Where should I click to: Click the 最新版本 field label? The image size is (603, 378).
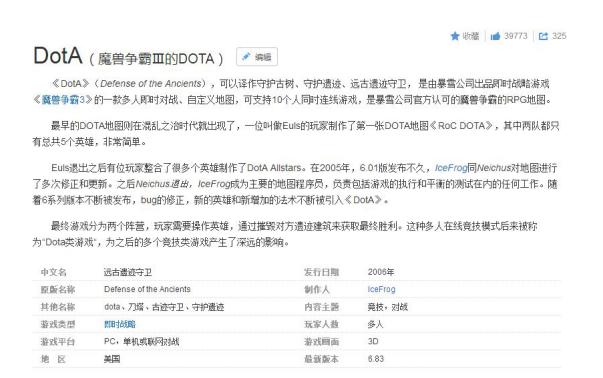pos(321,359)
